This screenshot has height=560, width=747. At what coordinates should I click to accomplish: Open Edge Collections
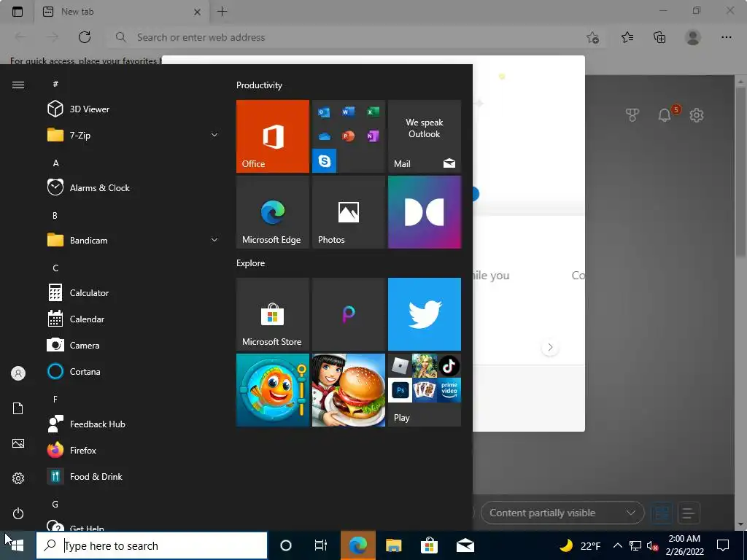(x=659, y=37)
